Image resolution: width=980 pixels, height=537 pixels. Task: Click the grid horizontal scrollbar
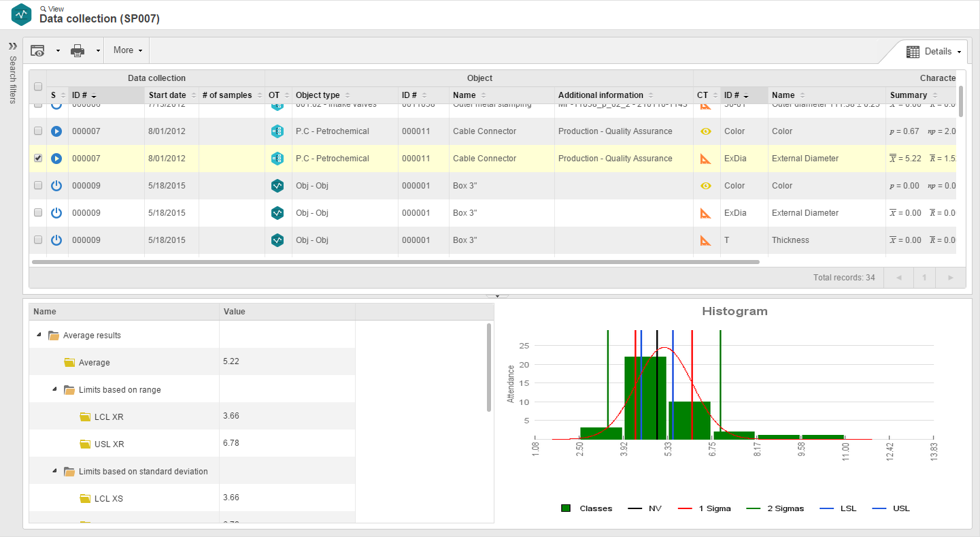(396, 261)
